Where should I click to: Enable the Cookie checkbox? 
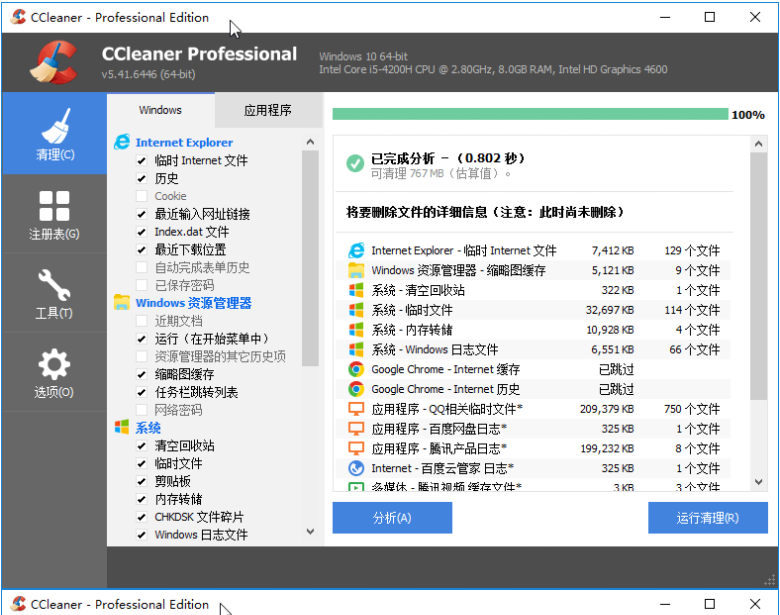pyautogui.click(x=142, y=196)
